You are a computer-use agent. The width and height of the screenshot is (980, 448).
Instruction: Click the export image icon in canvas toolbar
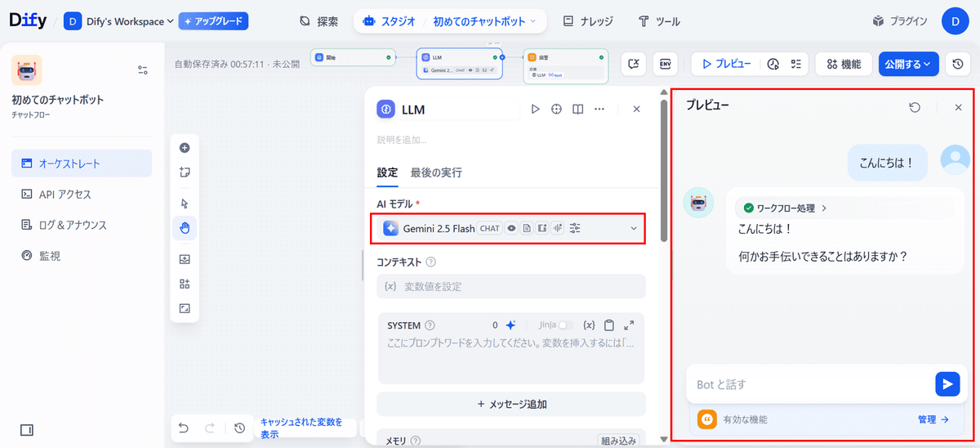pos(185,259)
